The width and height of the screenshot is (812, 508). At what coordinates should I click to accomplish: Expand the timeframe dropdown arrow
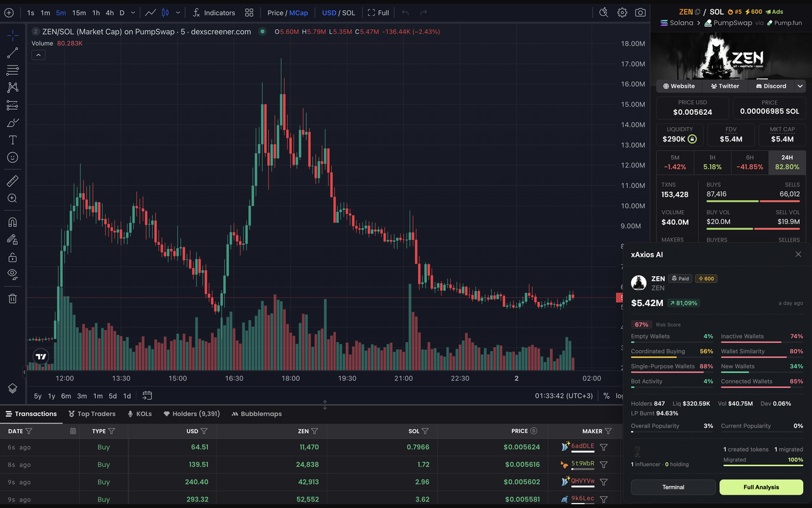pos(133,13)
